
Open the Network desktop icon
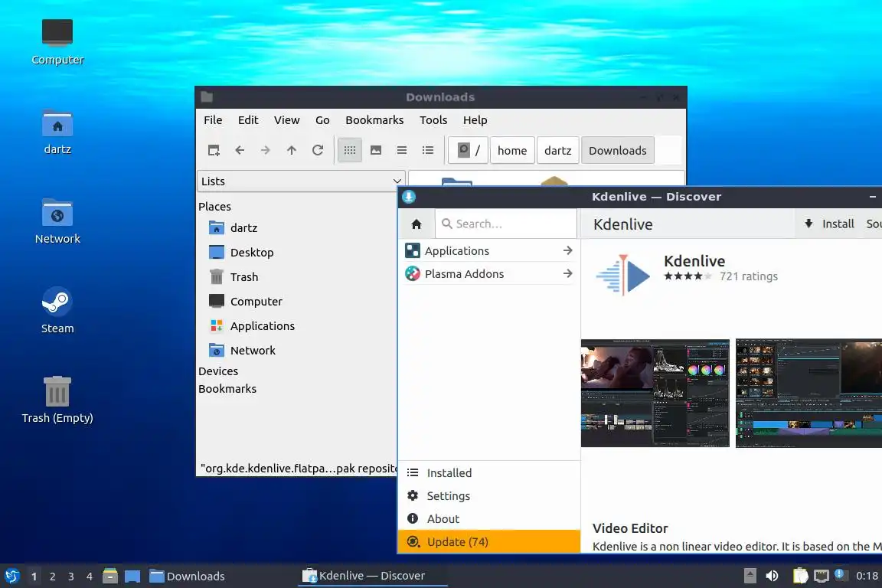pyautogui.click(x=57, y=221)
